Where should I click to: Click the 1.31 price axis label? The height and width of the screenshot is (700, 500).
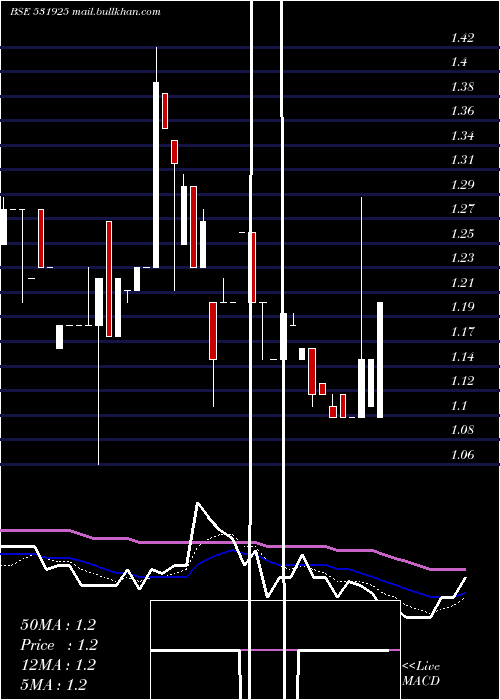click(462, 159)
